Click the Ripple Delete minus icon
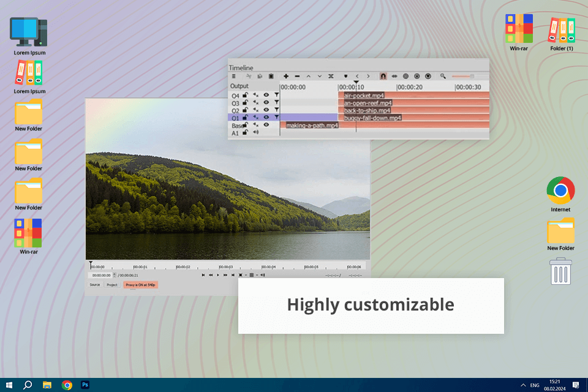 pyautogui.click(x=297, y=76)
